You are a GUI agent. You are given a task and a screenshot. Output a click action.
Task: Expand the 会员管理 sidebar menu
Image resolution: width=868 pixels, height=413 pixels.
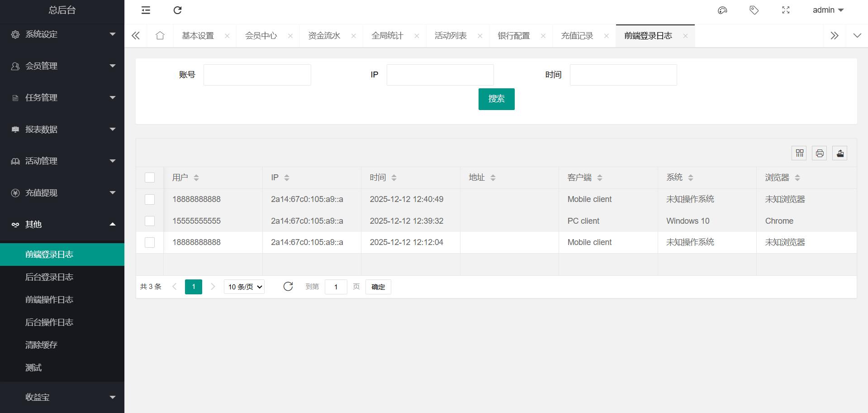pyautogui.click(x=62, y=66)
